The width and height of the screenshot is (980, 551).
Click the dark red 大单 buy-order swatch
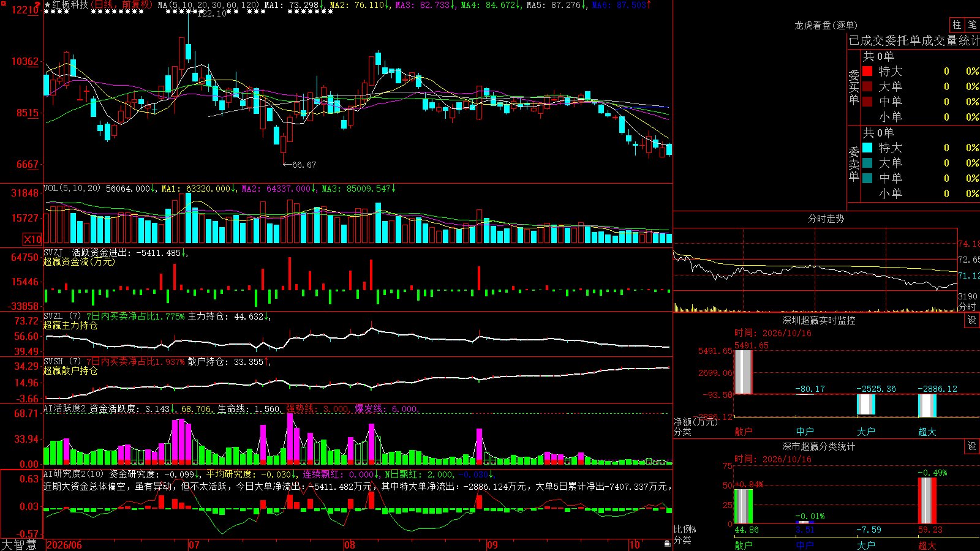[x=867, y=86]
